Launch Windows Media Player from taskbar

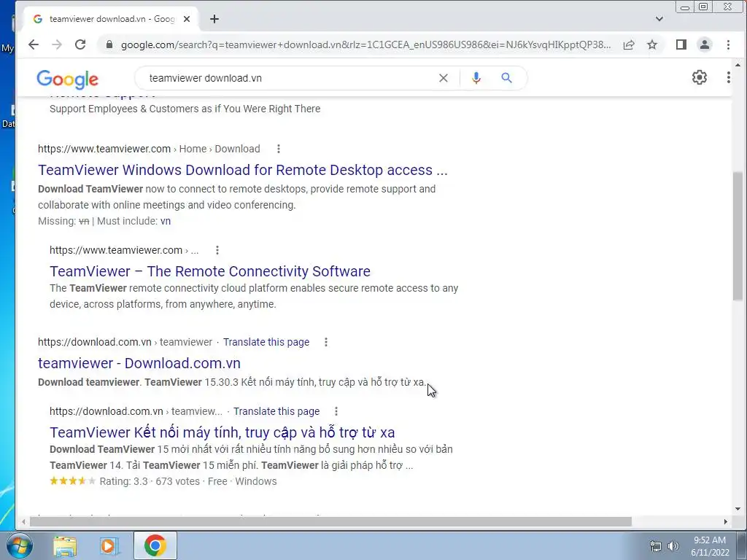(109, 545)
